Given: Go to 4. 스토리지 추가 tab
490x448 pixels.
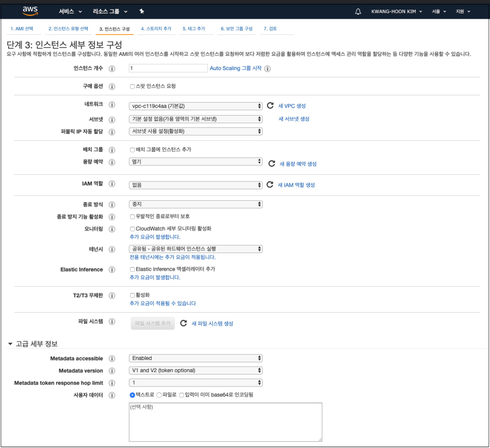Looking at the screenshot, I should click(x=156, y=29).
